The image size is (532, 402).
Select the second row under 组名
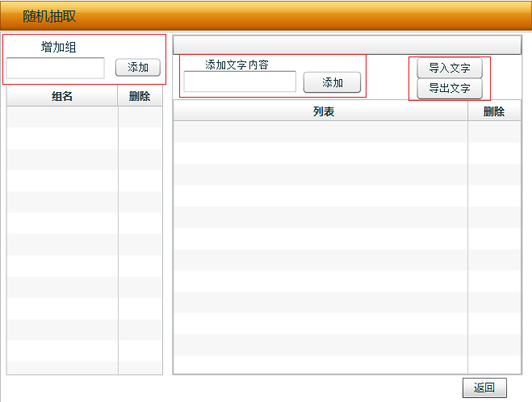pos(62,138)
